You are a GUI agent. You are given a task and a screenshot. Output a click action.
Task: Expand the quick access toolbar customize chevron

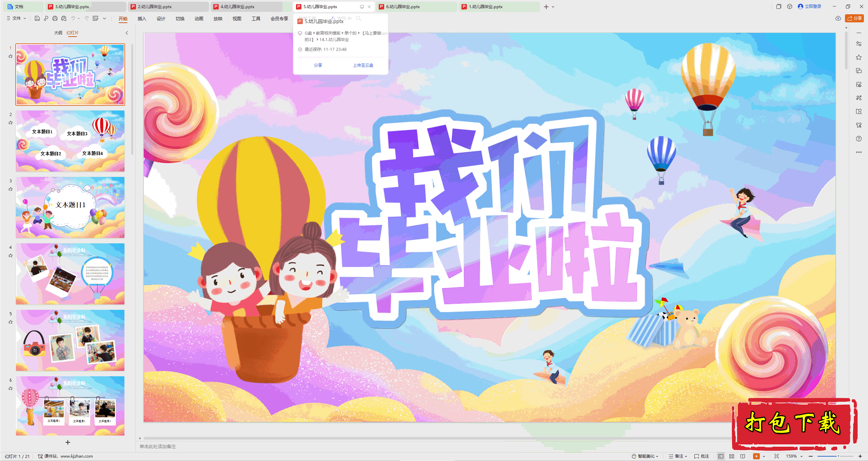click(x=104, y=18)
